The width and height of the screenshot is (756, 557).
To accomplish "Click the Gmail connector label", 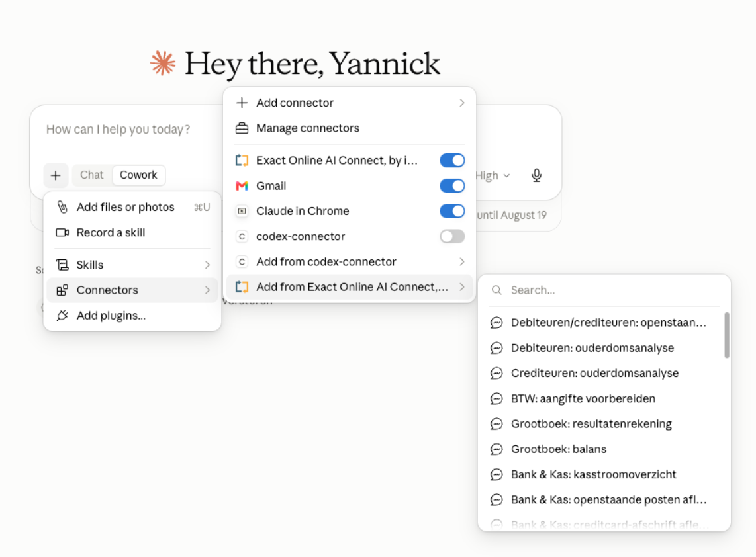I will coord(271,186).
